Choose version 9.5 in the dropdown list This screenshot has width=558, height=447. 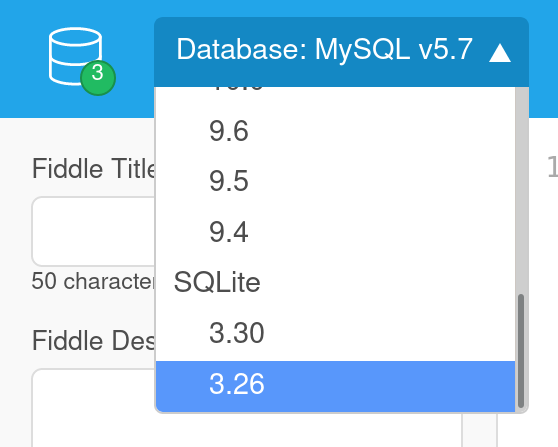coord(335,181)
